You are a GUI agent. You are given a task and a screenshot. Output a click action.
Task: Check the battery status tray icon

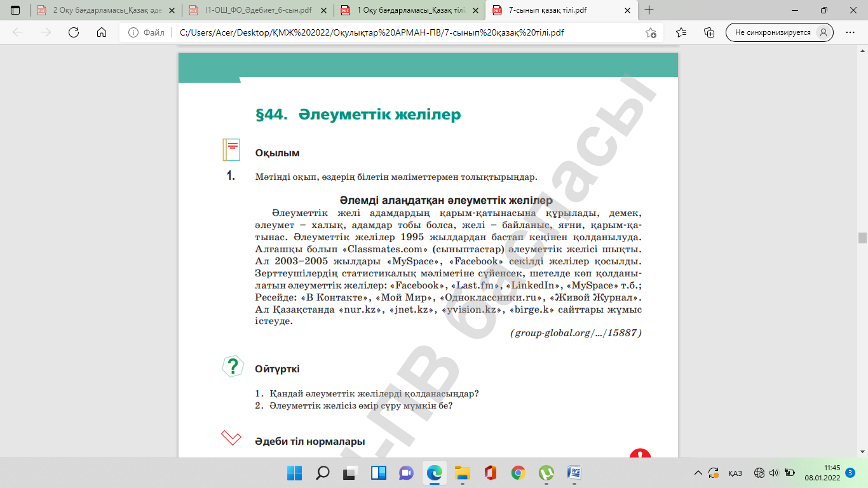coord(790,473)
